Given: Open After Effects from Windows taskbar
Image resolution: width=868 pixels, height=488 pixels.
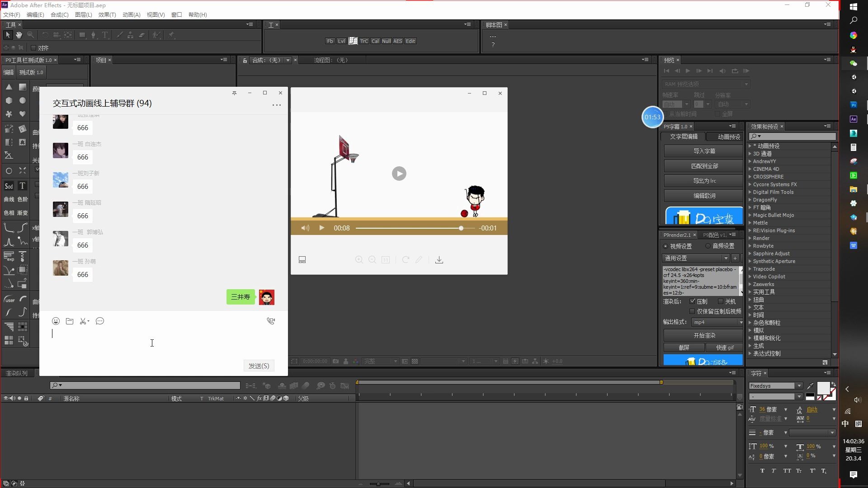Looking at the screenshot, I should coord(853,119).
